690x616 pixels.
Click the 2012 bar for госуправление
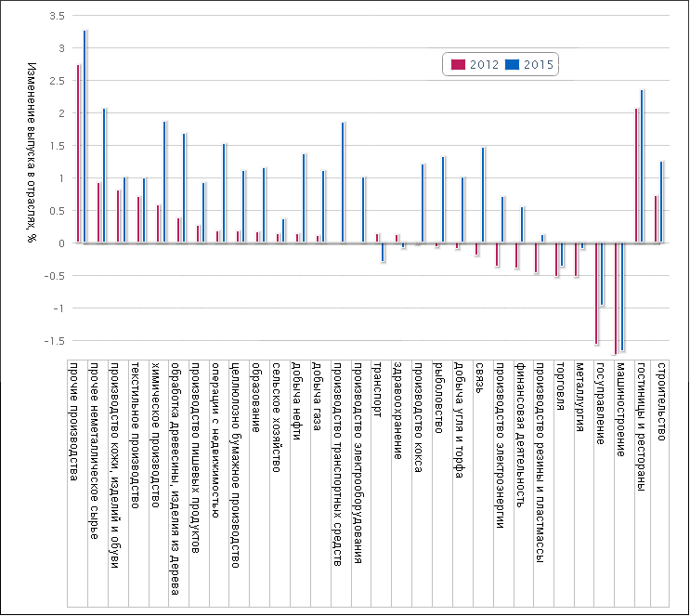596,294
